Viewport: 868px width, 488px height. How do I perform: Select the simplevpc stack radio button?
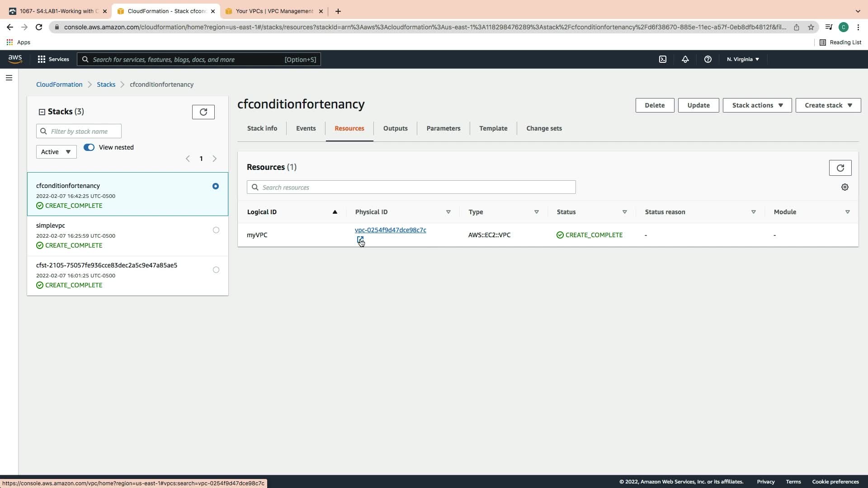(x=216, y=230)
